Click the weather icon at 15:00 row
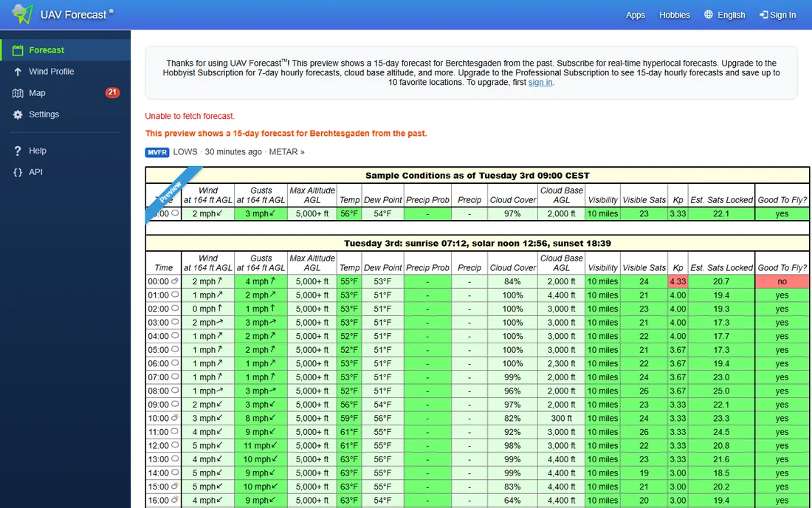 click(x=175, y=486)
